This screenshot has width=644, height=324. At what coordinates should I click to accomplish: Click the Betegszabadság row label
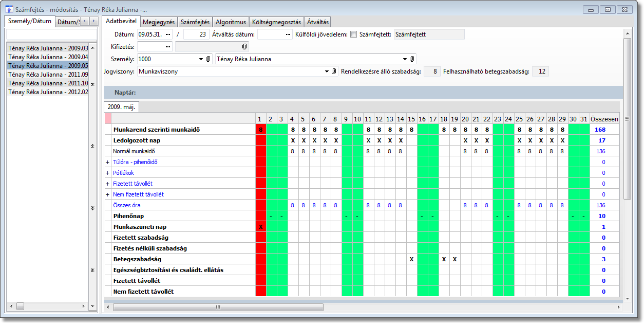[137, 259]
